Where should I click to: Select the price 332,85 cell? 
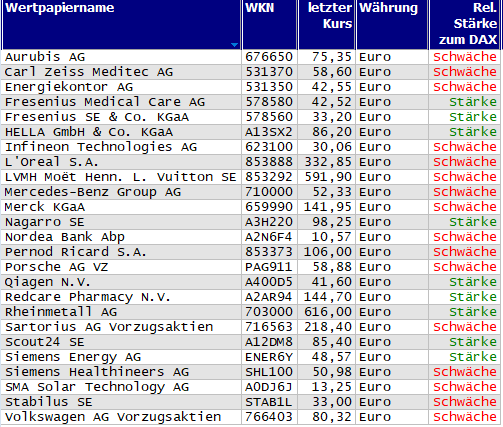tap(328, 162)
